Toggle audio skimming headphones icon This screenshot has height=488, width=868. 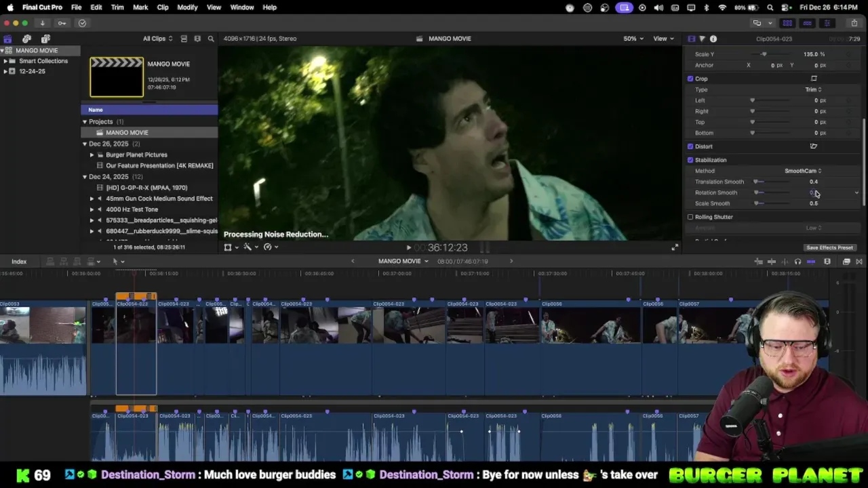coord(797,262)
